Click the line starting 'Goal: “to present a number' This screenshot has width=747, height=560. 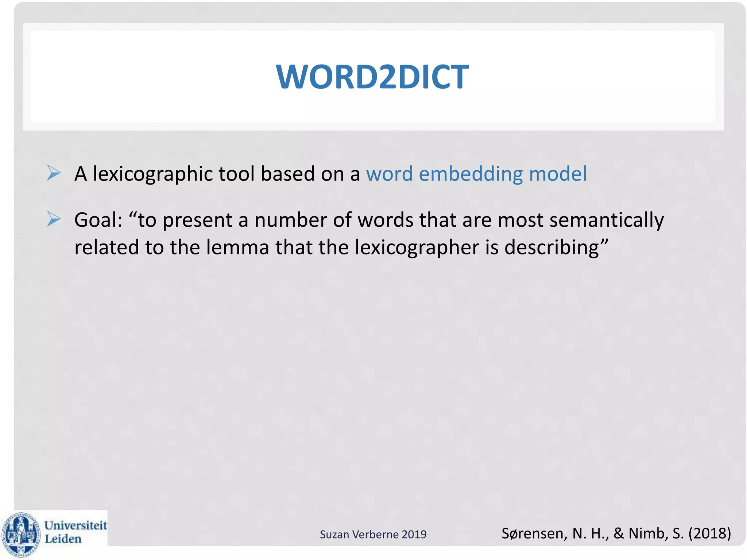[369, 220]
